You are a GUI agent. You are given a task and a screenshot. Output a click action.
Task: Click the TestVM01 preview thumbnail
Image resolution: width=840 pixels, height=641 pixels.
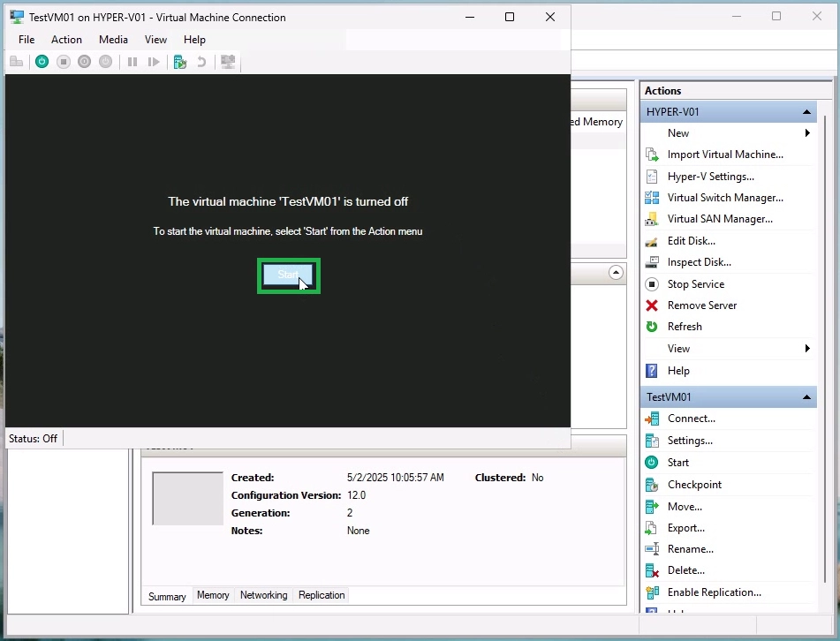click(186, 498)
